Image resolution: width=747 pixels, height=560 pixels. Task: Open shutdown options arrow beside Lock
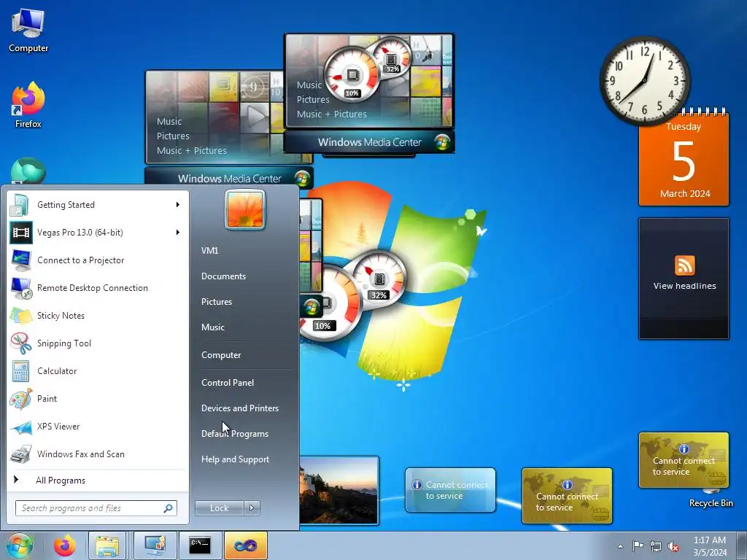[252, 508]
